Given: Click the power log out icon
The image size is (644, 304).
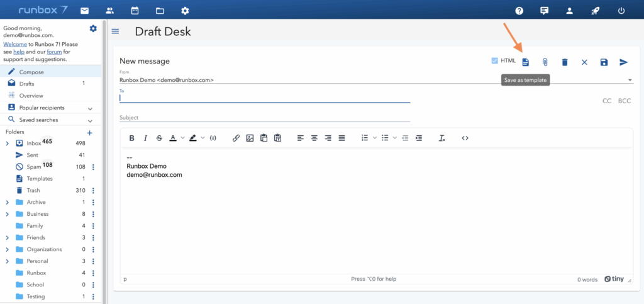Looking at the screenshot, I should point(621,11).
